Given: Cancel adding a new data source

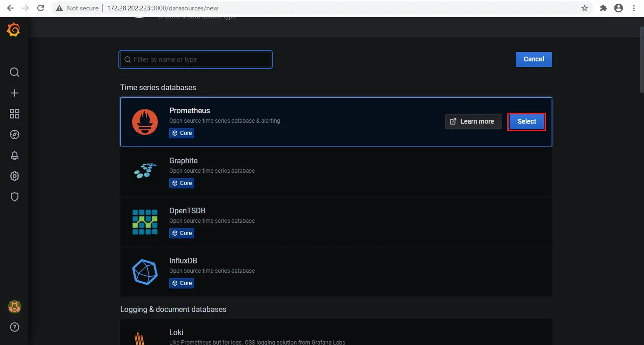Looking at the screenshot, I should click(x=533, y=59).
